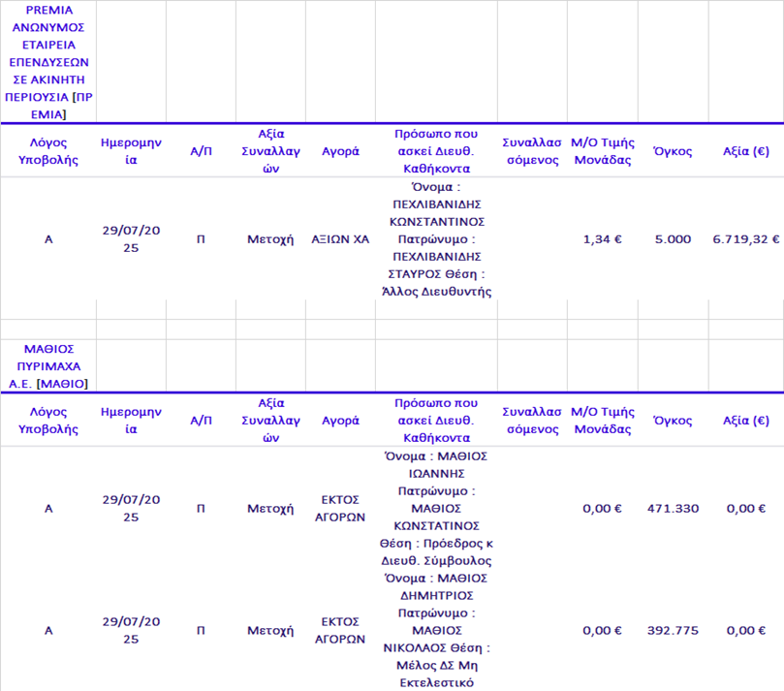The width and height of the screenshot is (784, 691).
Task: Click Α/Π header in PREMIA table
Action: (201, 151)
